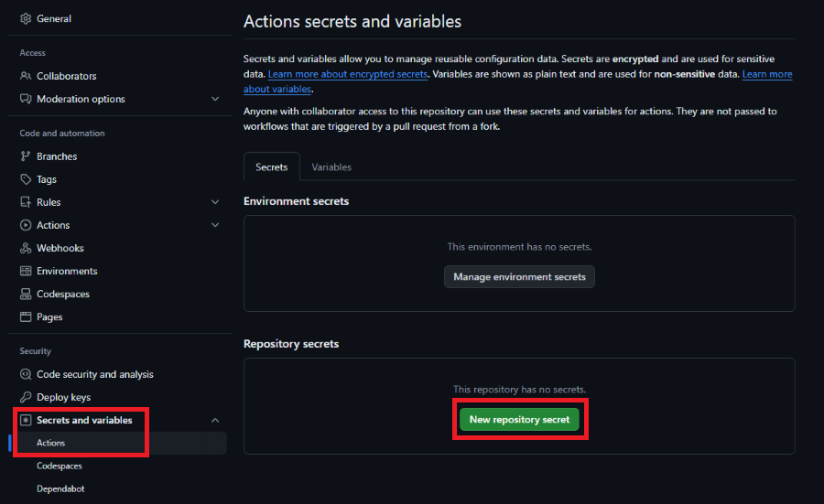Click the Tags icon in sidebar

(x=26, y=179)
